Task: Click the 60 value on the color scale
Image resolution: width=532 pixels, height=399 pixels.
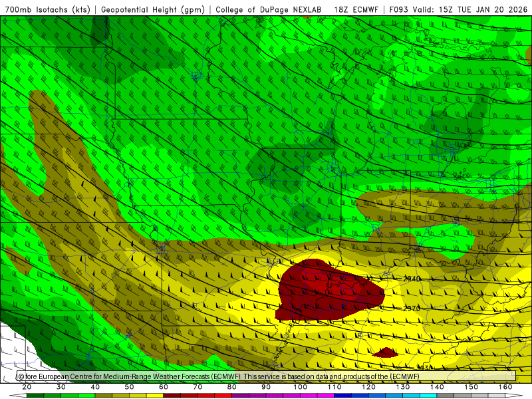Action: click(164, 387)
